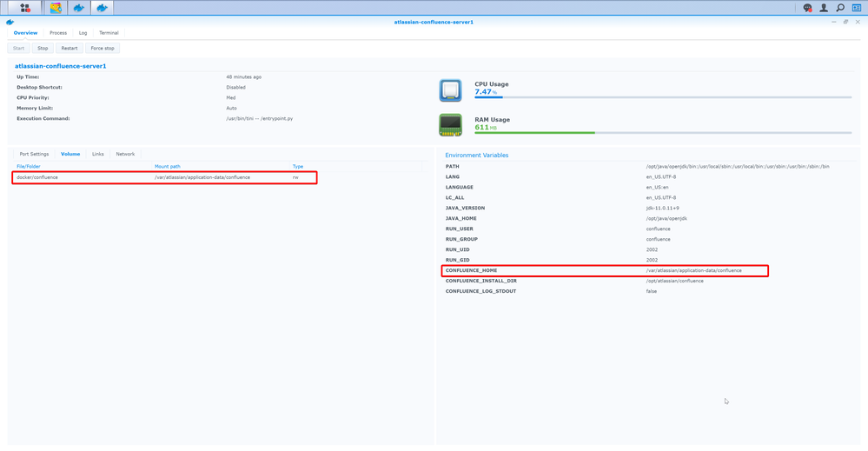868x451 pixels.
Task: Click the /var/atlassian/application-data/confluence mount path cell
Action: click(x=202, y=177)
